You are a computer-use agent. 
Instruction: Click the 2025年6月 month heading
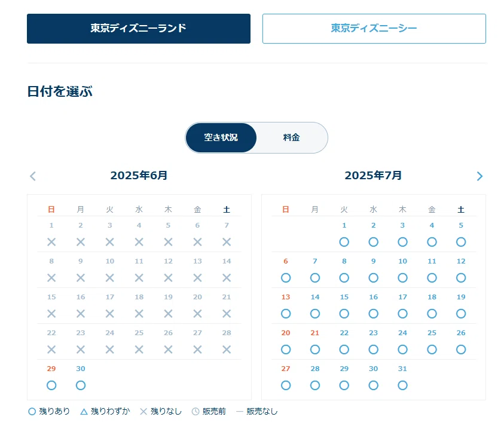pyautogui.click(x=139, y=176)
